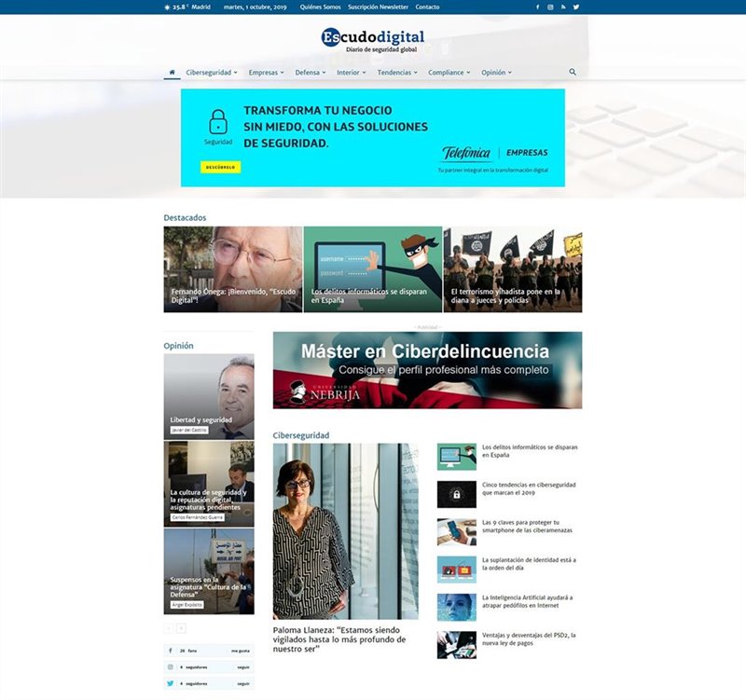Image resolution: width=746 pixels, height=700 pixels.
Task: Expand the Ciberseguridad dropdown menu
Action: click(x=212, y=73)
